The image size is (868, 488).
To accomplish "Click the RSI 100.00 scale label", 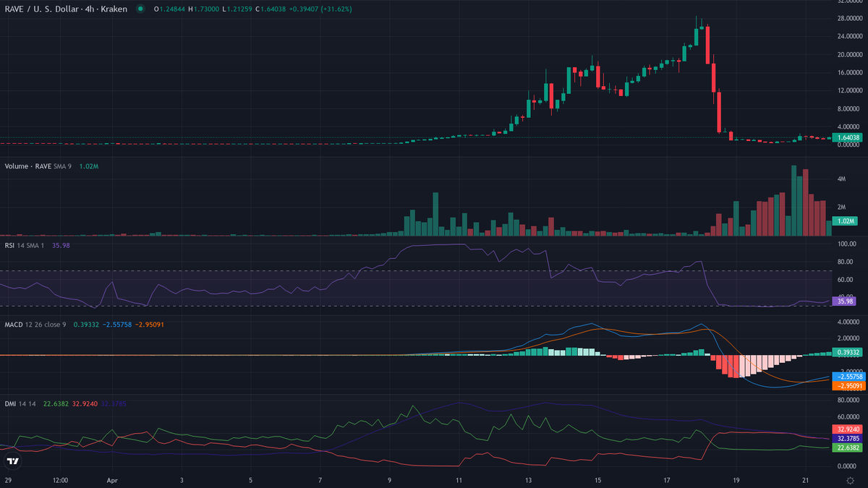I will 846,245.
